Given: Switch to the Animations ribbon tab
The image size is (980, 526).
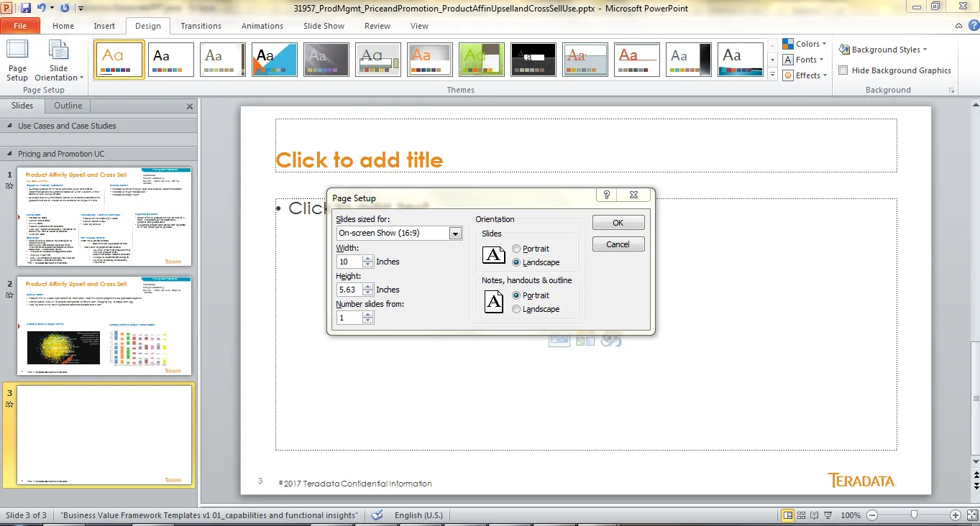Looking at the screenshot, I should tap(262, 26).
